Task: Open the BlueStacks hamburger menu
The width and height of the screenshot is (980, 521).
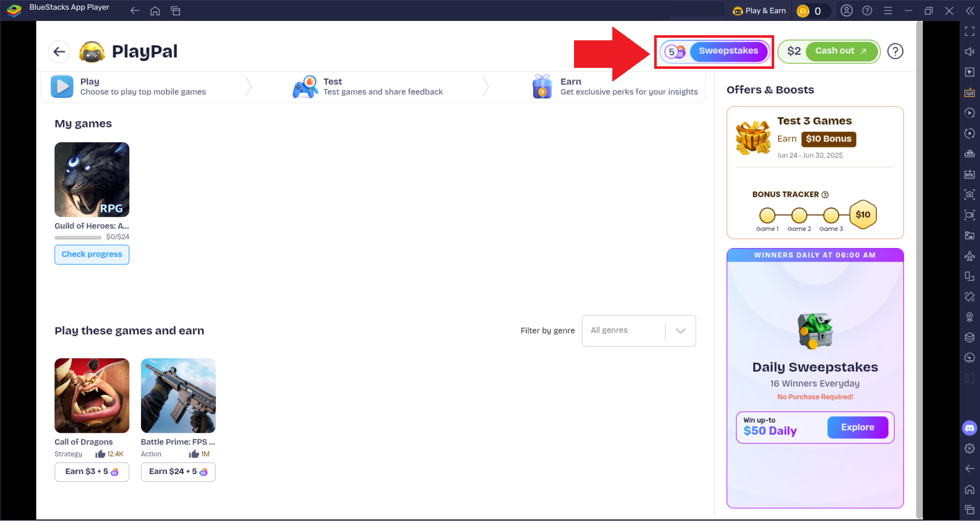Action: coord(888,11)
